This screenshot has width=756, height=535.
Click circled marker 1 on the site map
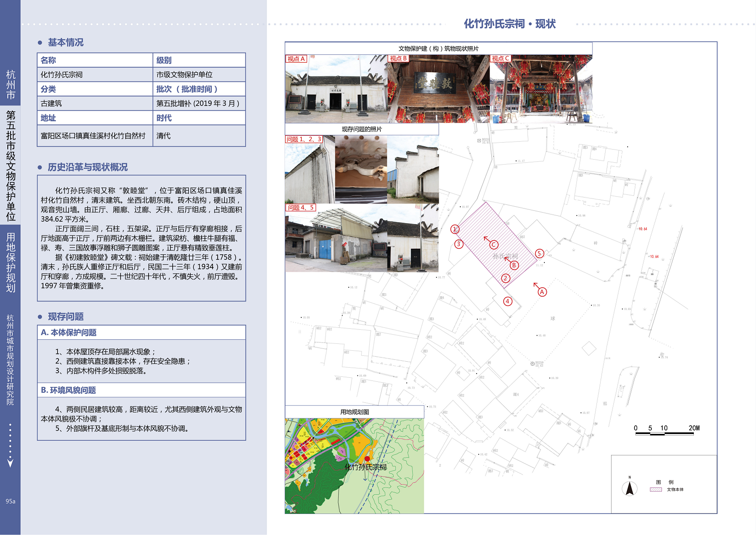[455, 229]
